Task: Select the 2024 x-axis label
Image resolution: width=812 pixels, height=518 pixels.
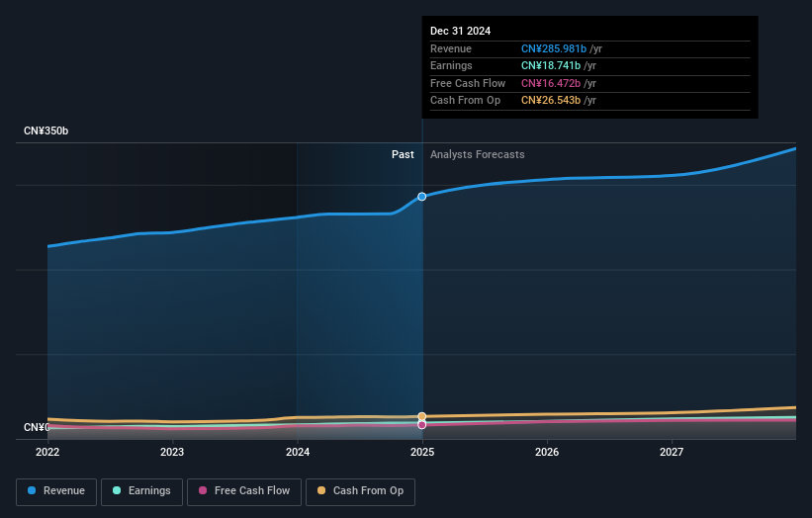Action: (298, 453)
